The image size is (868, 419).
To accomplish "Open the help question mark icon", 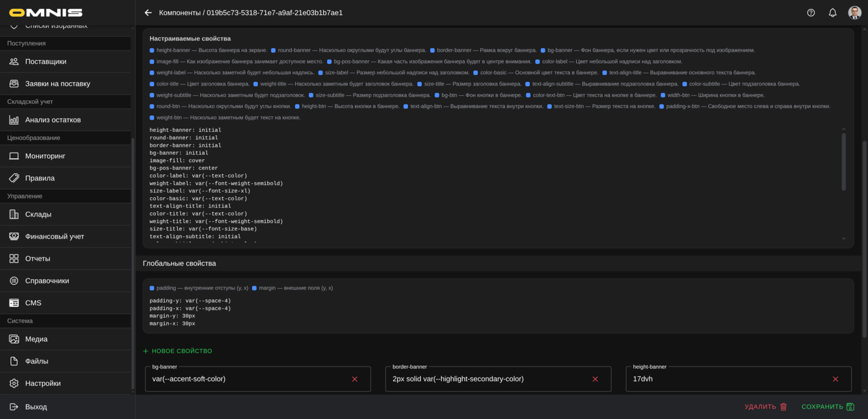I will [x=811, y=13].
